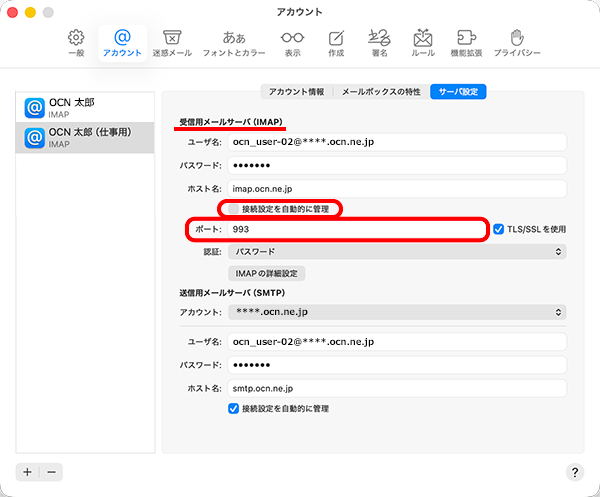The height and width of the screenshot is (497, 600).
Task: Uncheck the TLS/SSL を使用 checkbox
Action: coord(499,229)
